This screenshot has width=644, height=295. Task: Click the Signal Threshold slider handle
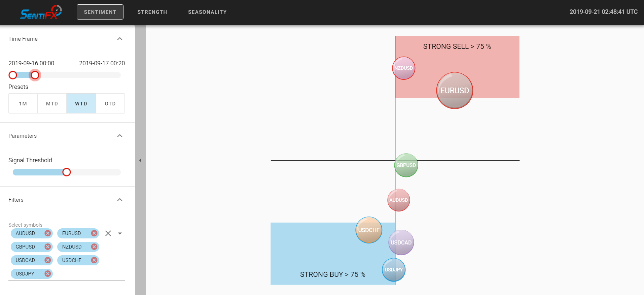(67, 172)
